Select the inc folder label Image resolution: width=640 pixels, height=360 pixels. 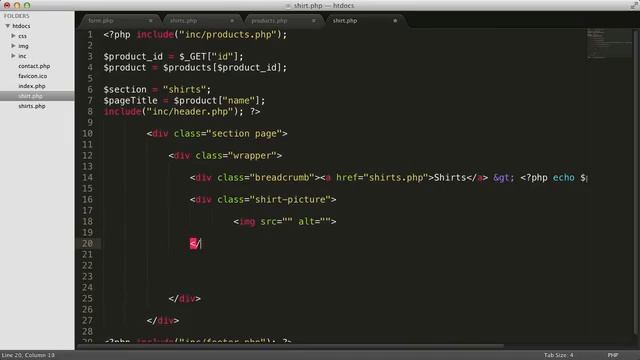pyautogui.click(x=22, y=56)
